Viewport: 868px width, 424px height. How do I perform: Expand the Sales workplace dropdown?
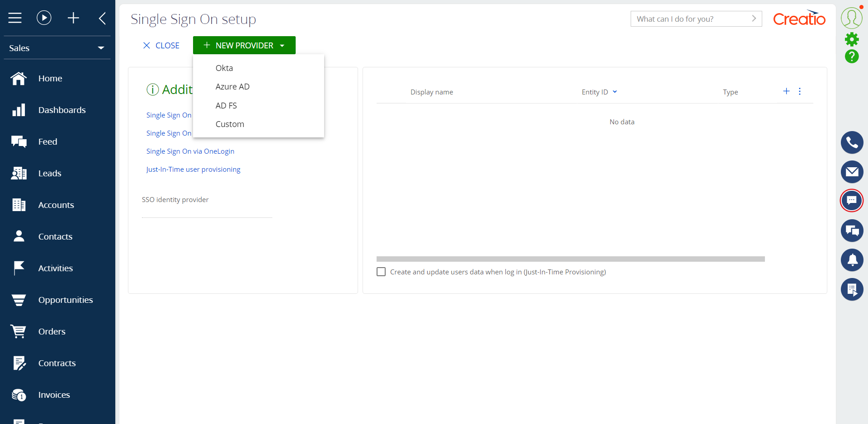point(57,48)
